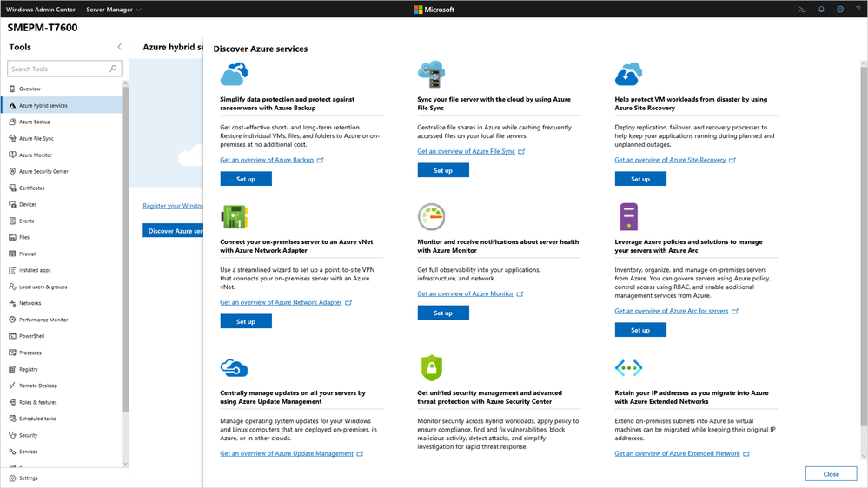Click the Azure Backup cloud icon
The height and width of the screenshot is (488, 868).
point(235,74)
